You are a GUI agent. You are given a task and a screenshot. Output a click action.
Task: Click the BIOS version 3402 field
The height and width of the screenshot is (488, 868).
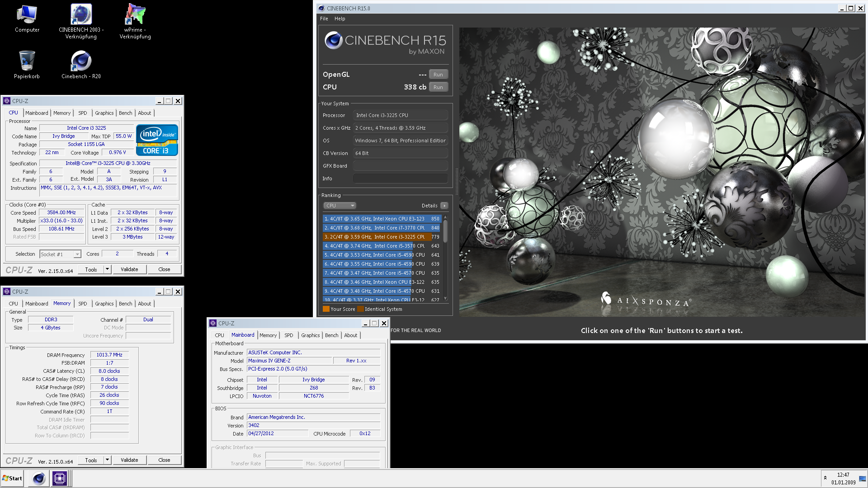click(313, 425)
